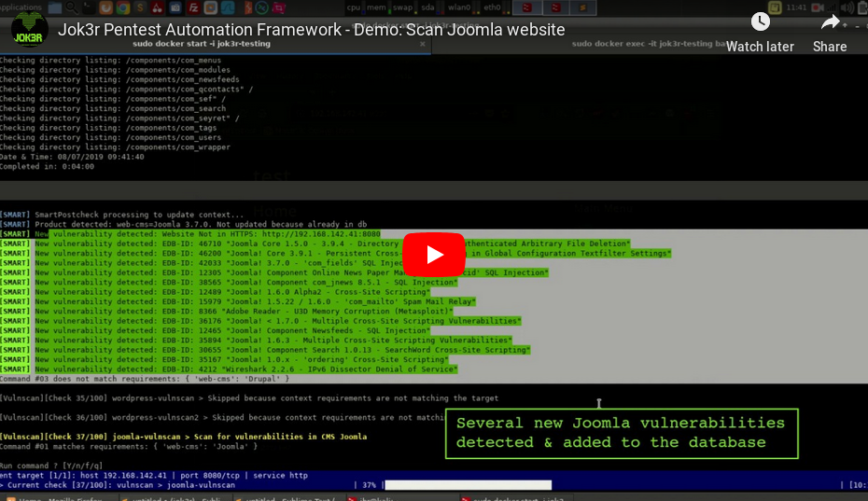This screenshot has width=868, height=501.
Task: Click line Check 36/100 wordpress-vulnscan2 Skipped
Action: click(222, 417)
